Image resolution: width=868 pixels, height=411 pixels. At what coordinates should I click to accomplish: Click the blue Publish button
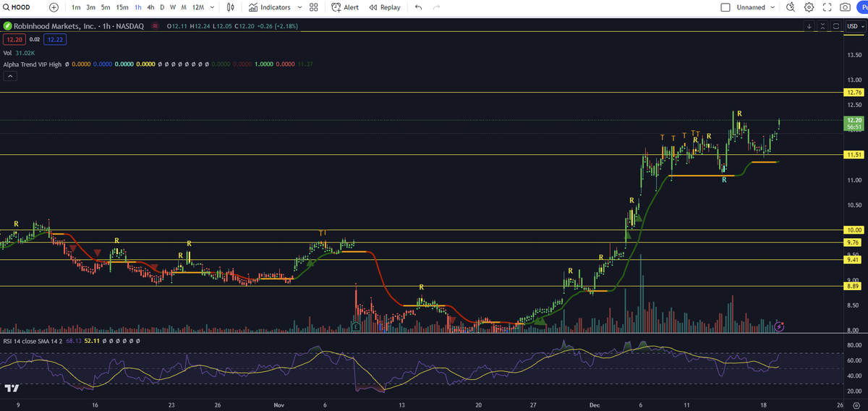862,7
